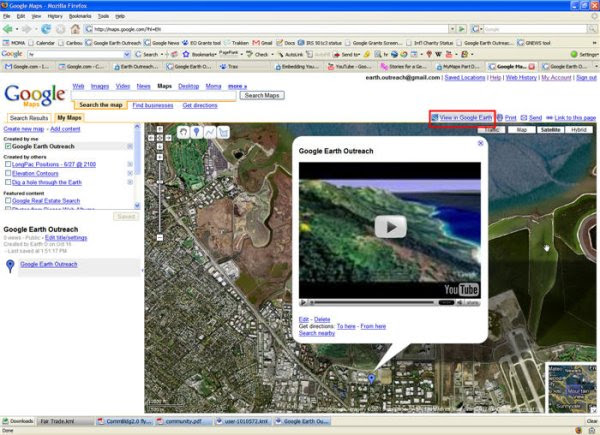
Task: Click the browser Home icon
Action: click(x=75, y=29)
